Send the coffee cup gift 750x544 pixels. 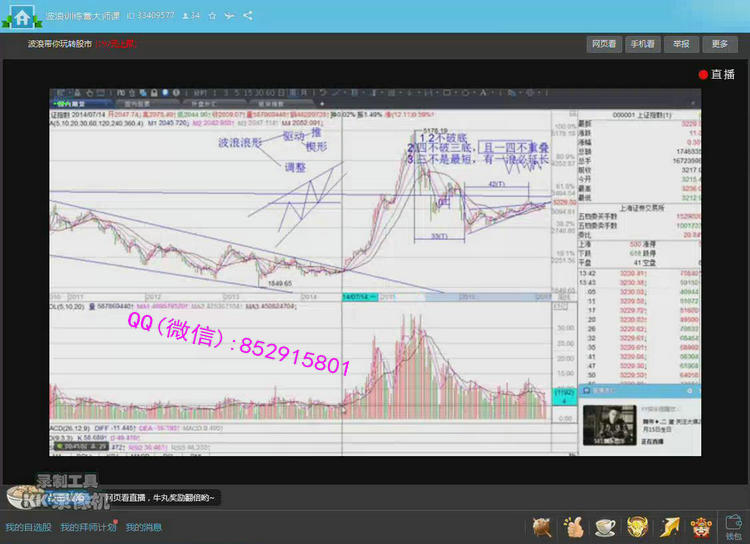(x=606, y=525)
